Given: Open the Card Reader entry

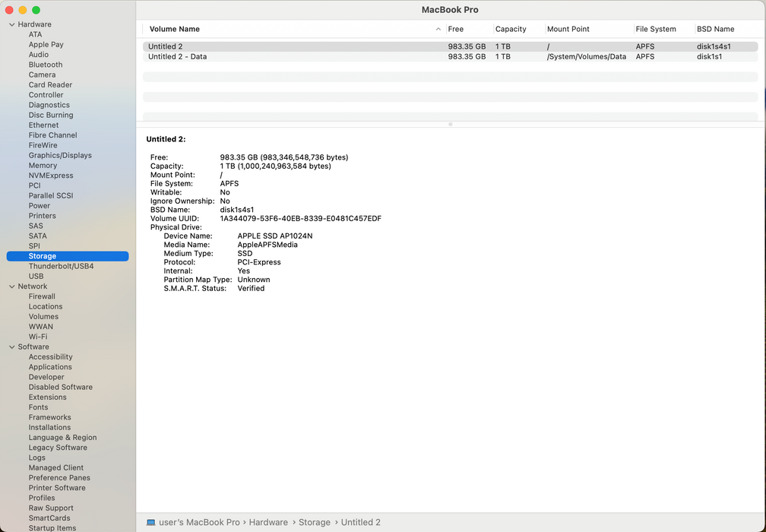Looking at the screenshot, I should click(50, 84).
